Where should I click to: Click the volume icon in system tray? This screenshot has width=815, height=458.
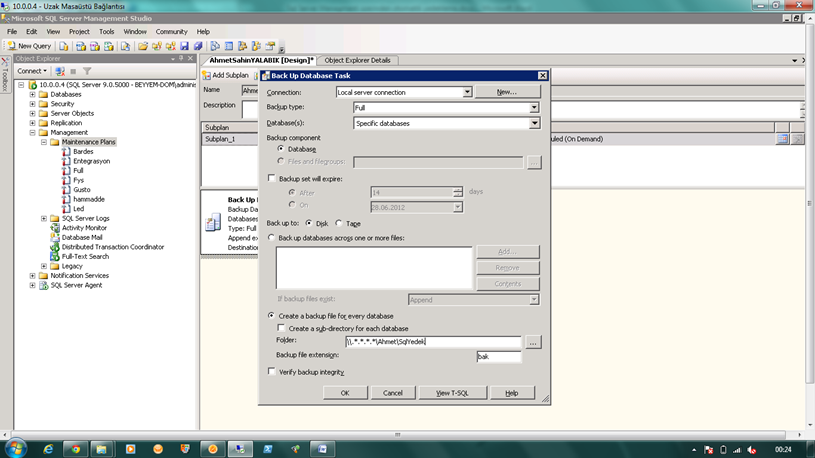click(752, 450)
